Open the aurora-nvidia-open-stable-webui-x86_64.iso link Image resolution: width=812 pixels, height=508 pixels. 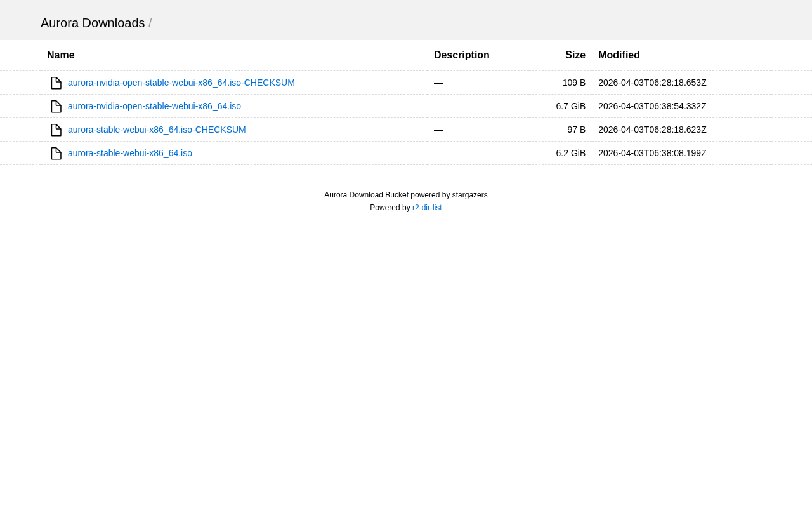(x=154, y=106)
